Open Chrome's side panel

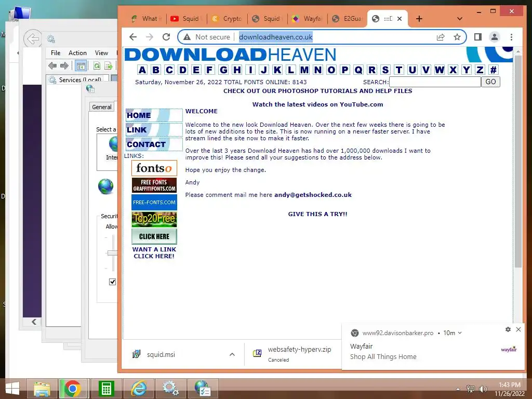(478, 37)
